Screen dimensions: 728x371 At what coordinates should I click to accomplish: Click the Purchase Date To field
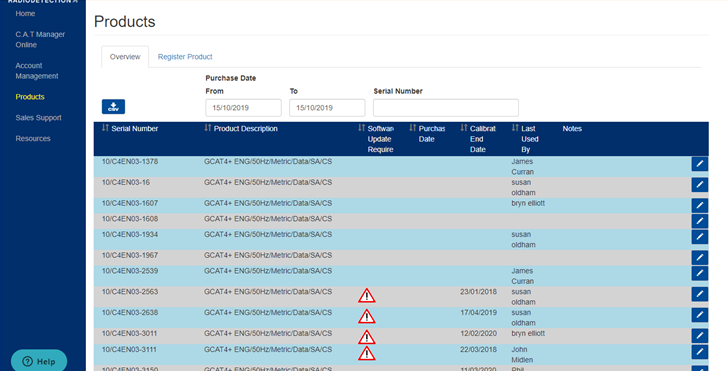click(327, 108)
